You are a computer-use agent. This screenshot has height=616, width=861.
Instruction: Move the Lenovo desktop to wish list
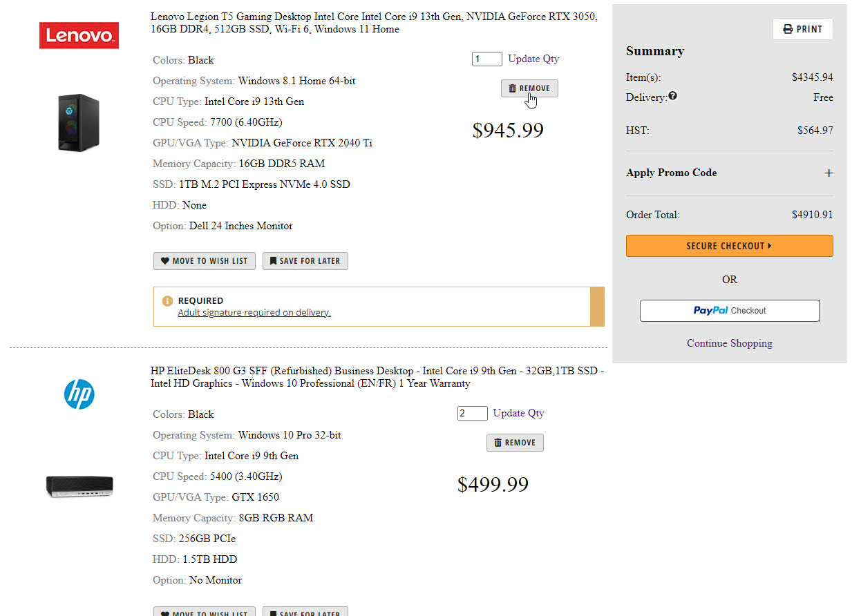[x=205, y=261]
